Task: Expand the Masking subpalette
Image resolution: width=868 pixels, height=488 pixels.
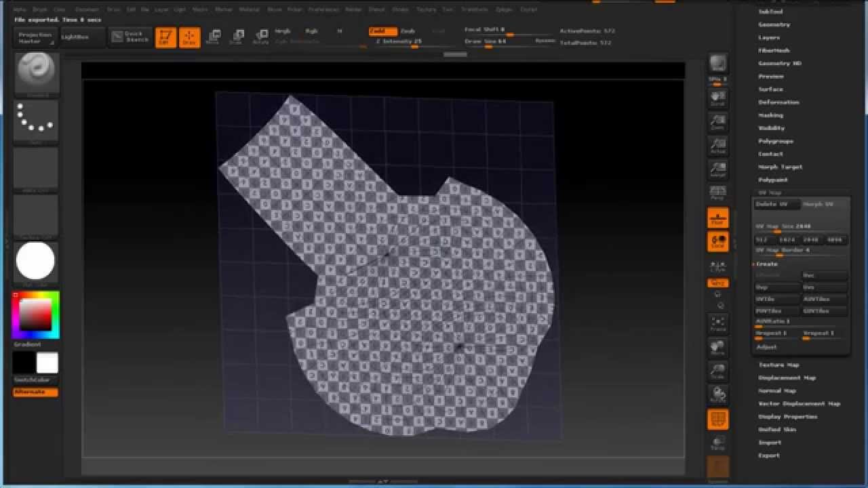Action: pyautogui.click(x=770, y=115)
